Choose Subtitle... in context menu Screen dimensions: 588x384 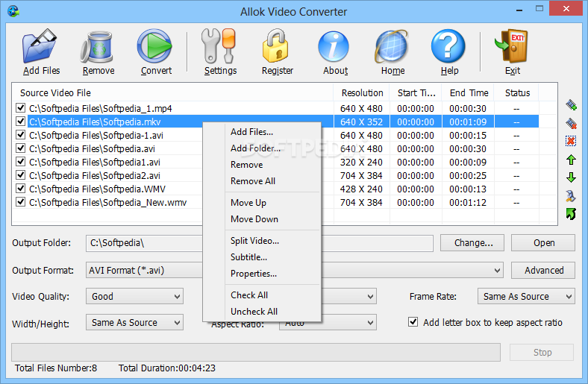[248, 257]
